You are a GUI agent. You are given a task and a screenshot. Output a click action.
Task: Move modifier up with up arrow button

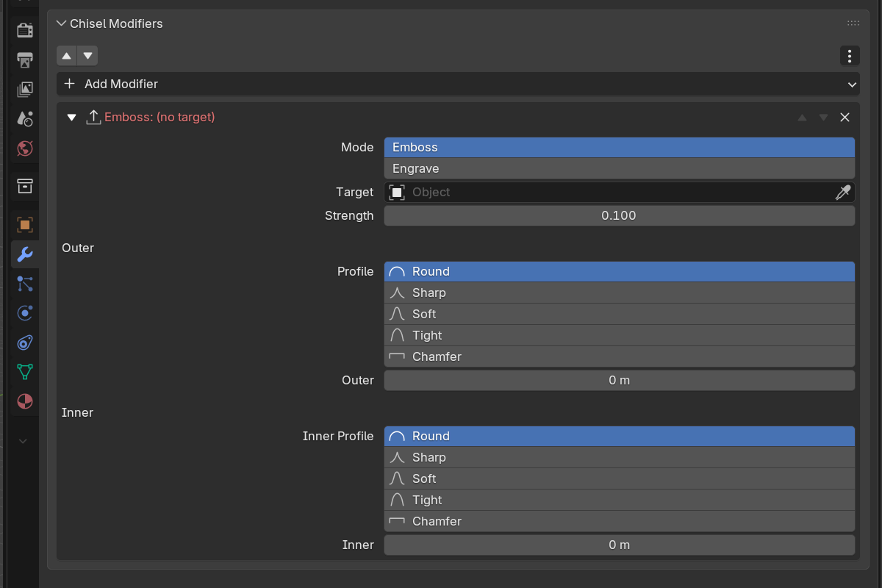(67, 56)
